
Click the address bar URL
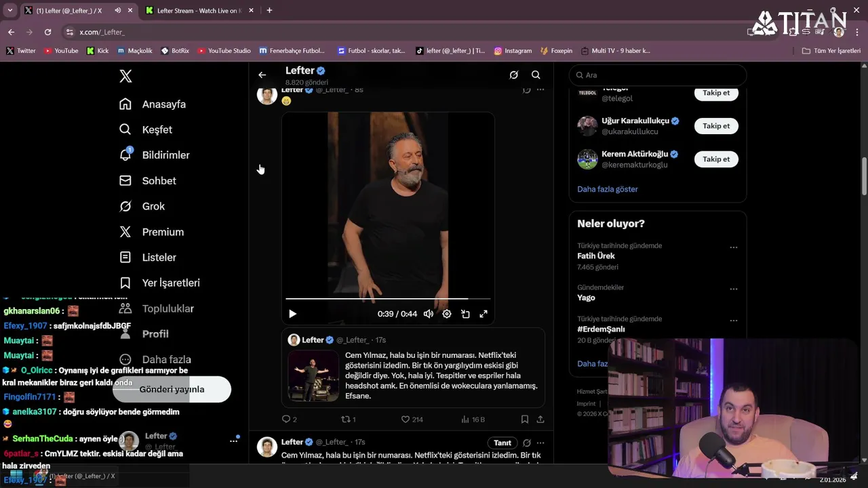[x=102, y=33]
